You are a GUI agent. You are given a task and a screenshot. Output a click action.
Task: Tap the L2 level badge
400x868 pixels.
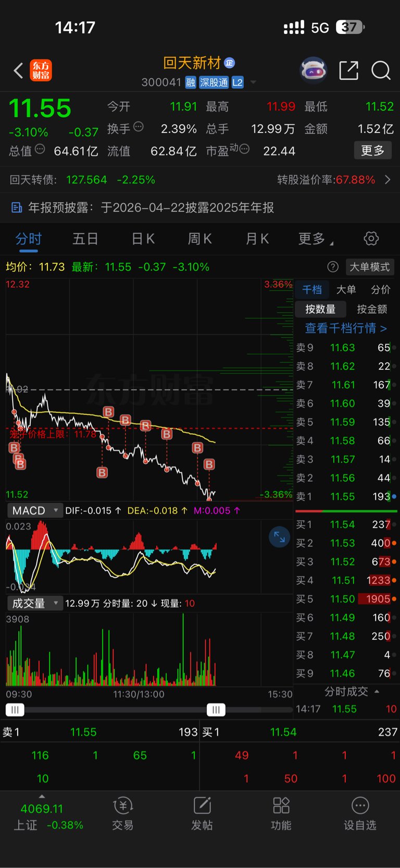[238, 82]
